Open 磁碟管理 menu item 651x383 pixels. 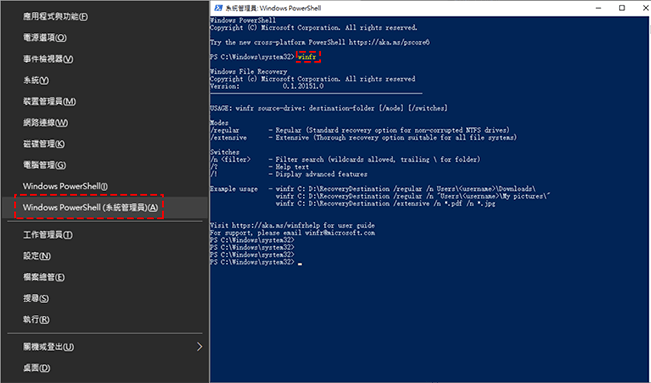(x=44, y=144)
